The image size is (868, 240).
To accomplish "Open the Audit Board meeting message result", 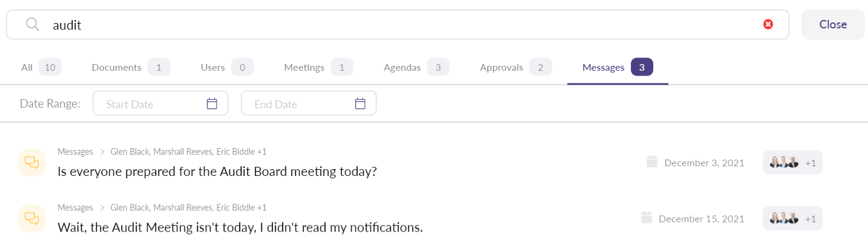I will [217, 172].
